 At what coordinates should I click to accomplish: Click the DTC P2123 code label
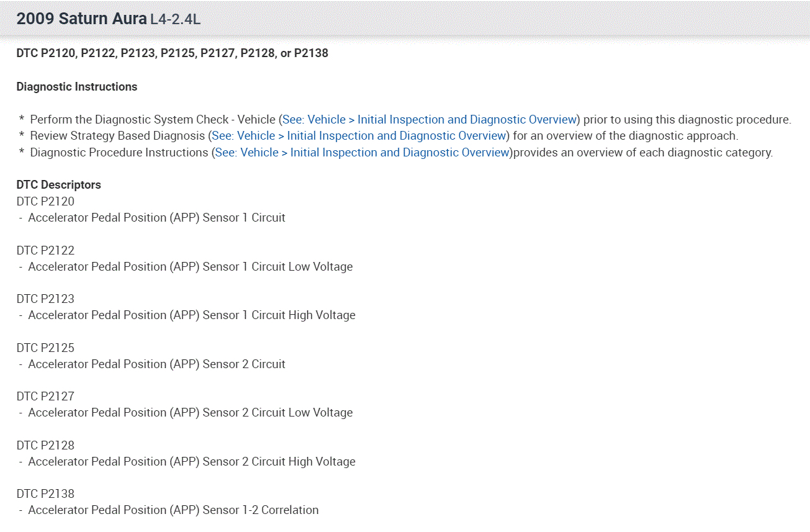click(45, 299)
